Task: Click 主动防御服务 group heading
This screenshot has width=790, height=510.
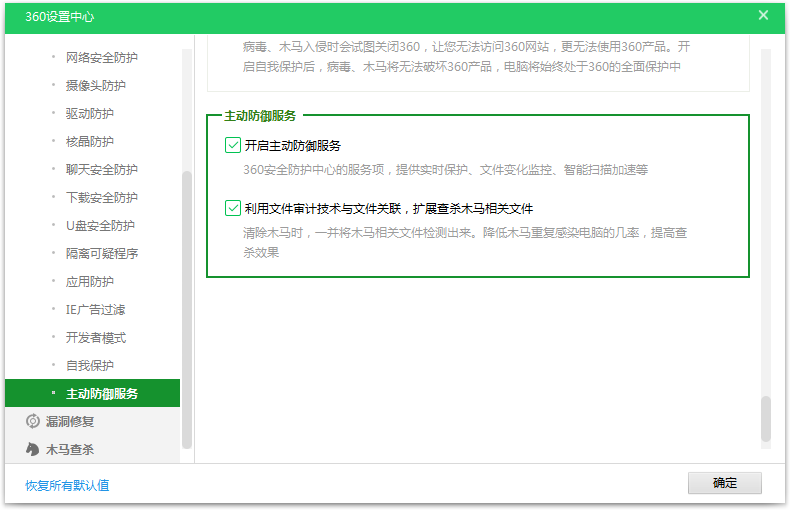Action: point(260,116)
